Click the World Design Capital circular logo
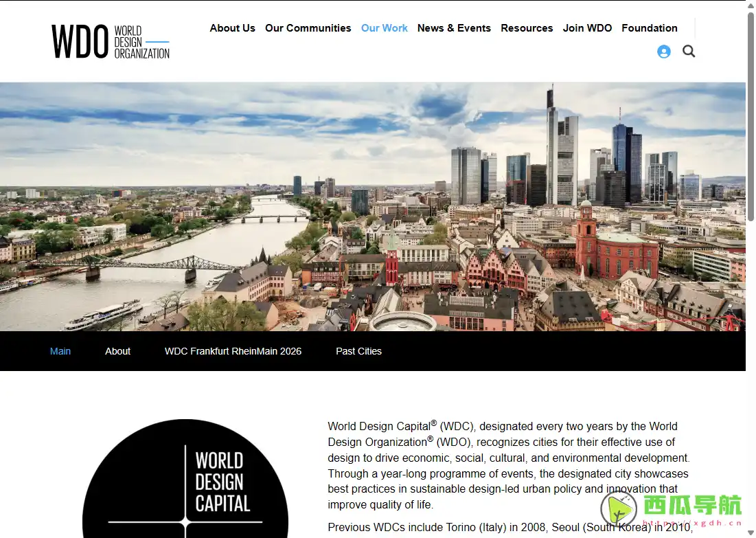 coord(185,481)
